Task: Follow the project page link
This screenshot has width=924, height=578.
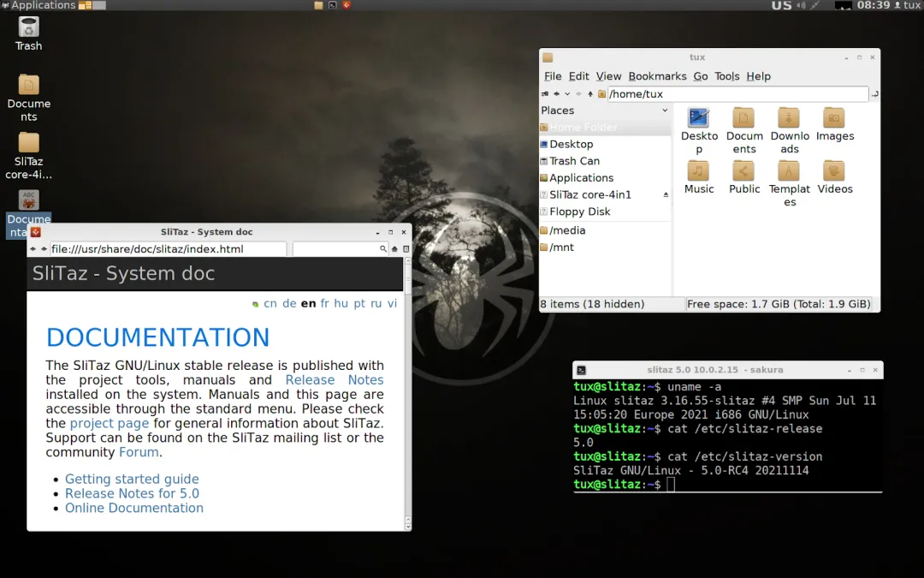Action: point(109,424)
